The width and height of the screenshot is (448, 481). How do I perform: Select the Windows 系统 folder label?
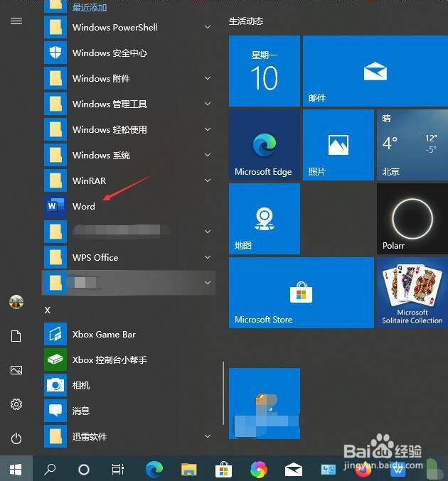pos(101,155)
